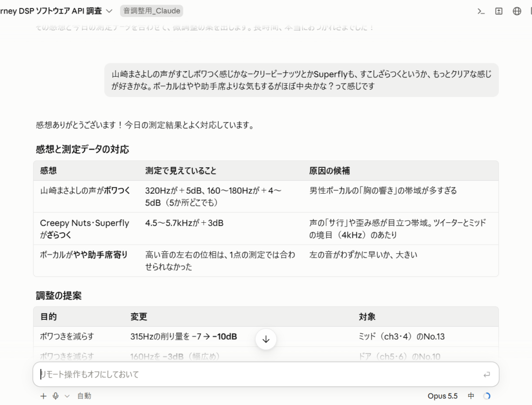Click the scroll-to-bottom arrow button
Image resolution: width=532 pixels, height=405 pixels.
click(266, 339)
